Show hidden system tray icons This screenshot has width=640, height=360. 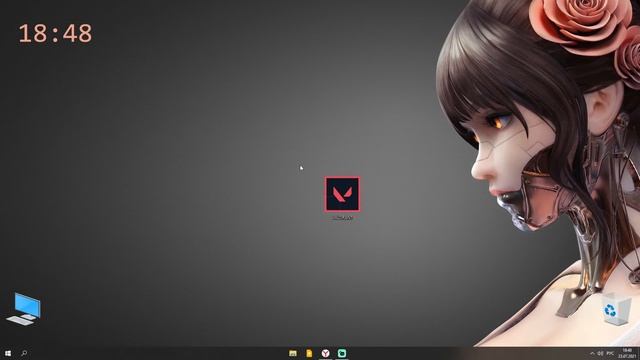592,353
